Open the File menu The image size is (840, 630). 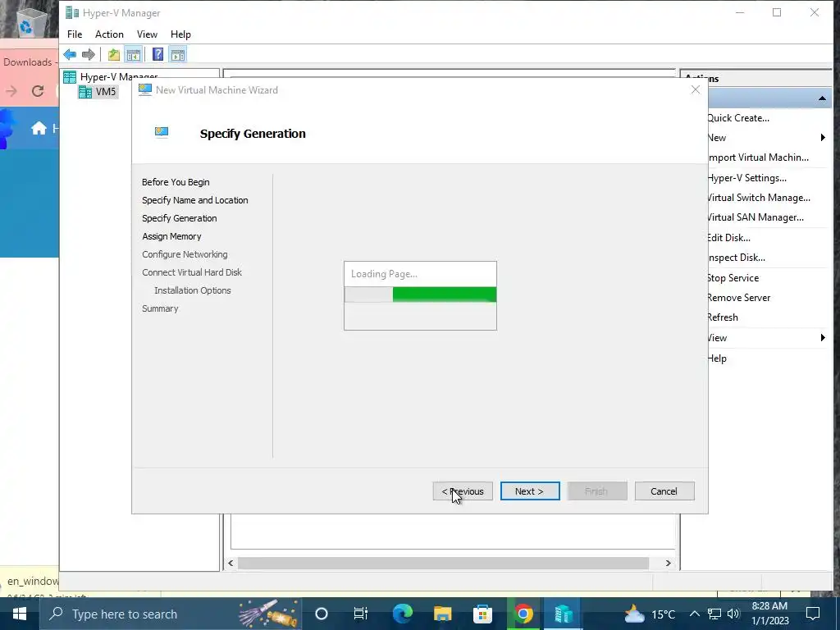(75, 34)
